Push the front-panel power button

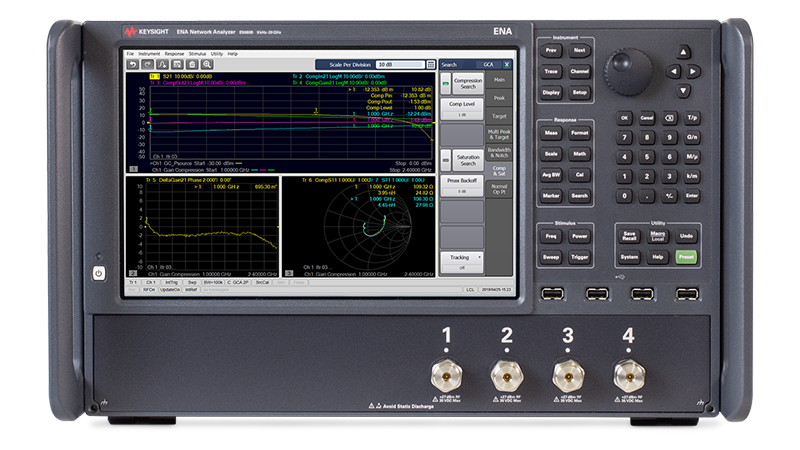pos(98,273)
